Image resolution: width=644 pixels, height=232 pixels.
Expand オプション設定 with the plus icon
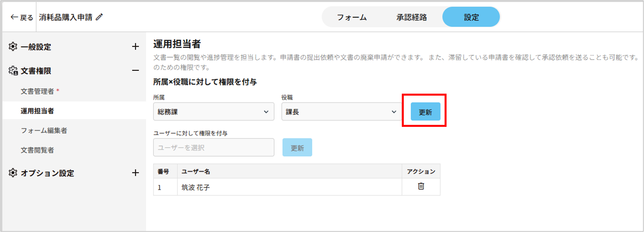(135, 173)
